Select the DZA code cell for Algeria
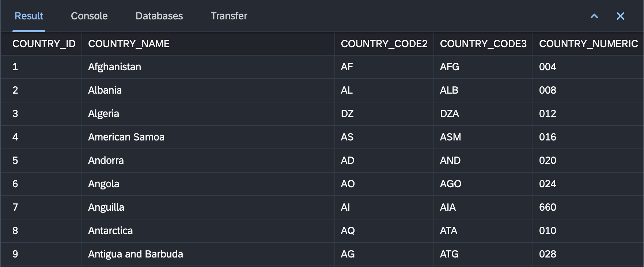Viewport: 644px width, 267px height. (483, 114)
